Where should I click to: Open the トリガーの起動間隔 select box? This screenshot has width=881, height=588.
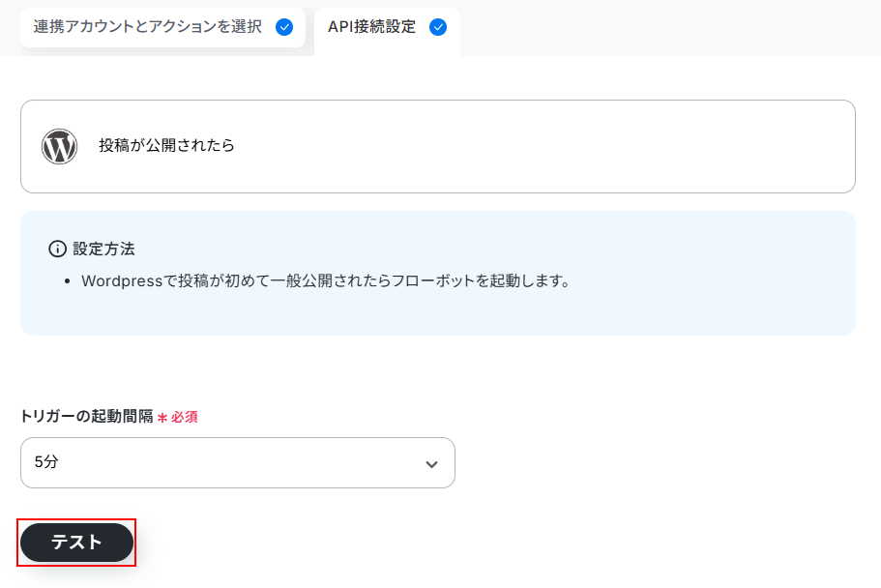(x=237, y=462)
